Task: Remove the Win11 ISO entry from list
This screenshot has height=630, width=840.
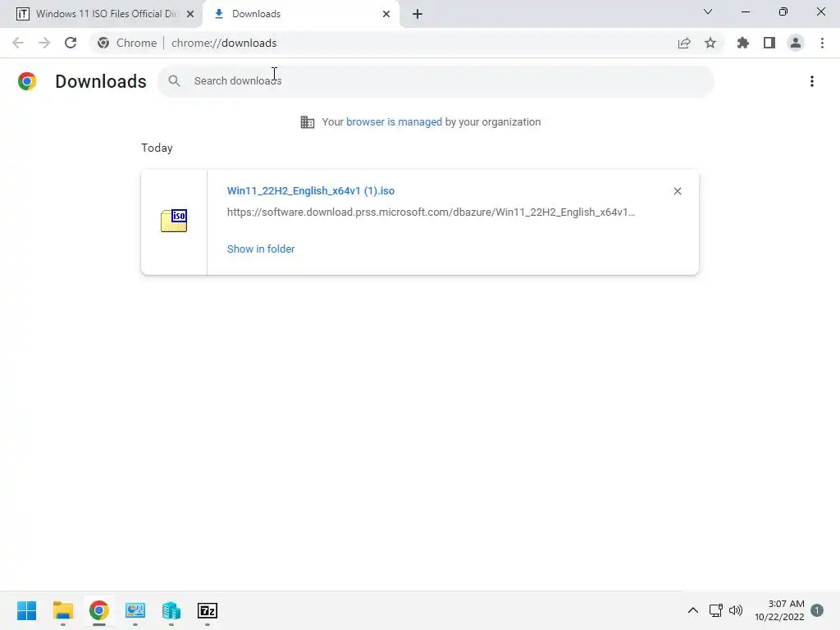Action: [x=678, y=191]
